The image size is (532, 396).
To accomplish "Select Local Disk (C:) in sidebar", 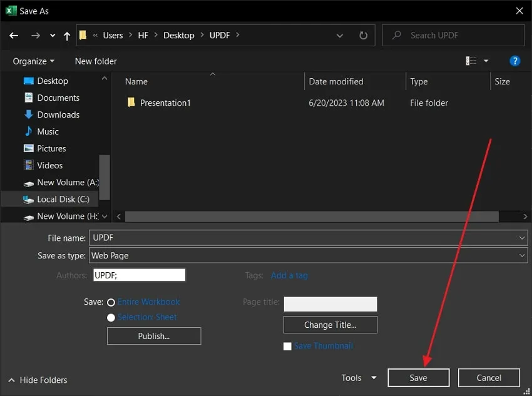I will [x=63, y=199].
